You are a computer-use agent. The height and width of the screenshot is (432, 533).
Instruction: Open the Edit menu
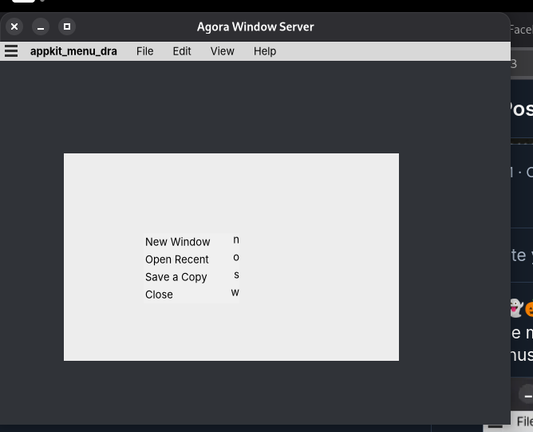click(x=182, y=51)
